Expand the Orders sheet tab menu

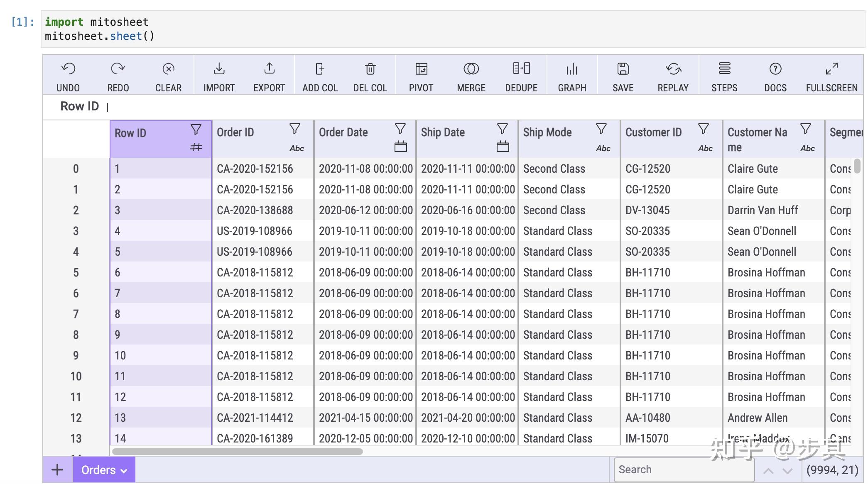click(123, 471)
